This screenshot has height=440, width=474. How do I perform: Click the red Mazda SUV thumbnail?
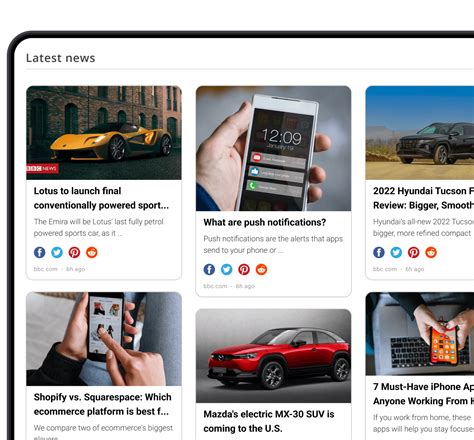[x=273, y=356]
